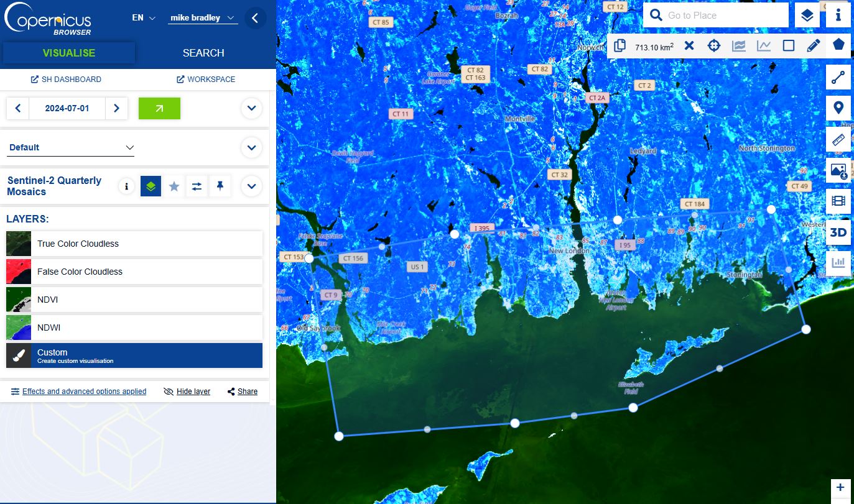This screenshot has height=504, width=854.
Task: Toggle favorite star for the mosaic
Action: click(174, 186)
